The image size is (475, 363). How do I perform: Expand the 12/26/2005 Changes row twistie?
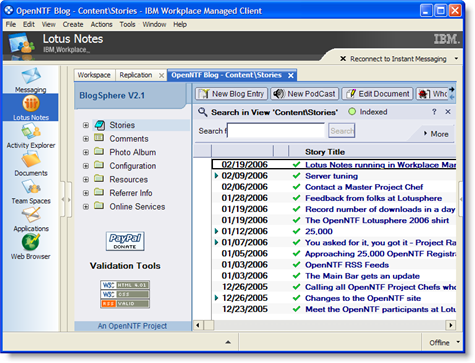216,298
